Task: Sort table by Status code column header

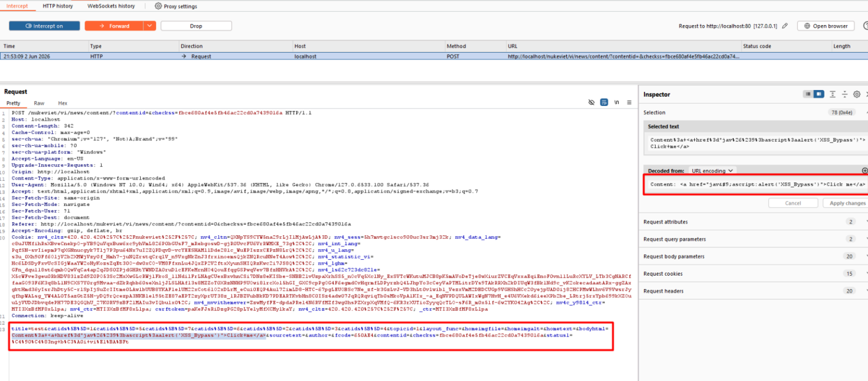Action: coord(786,46)
